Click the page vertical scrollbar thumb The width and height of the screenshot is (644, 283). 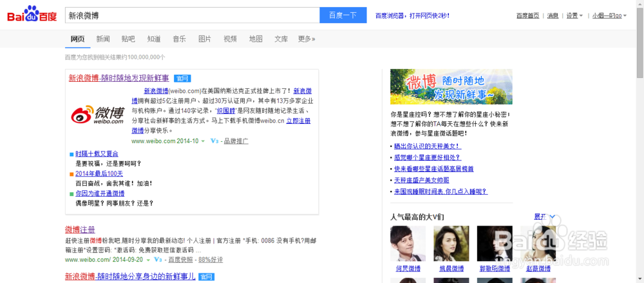point(640,41)
